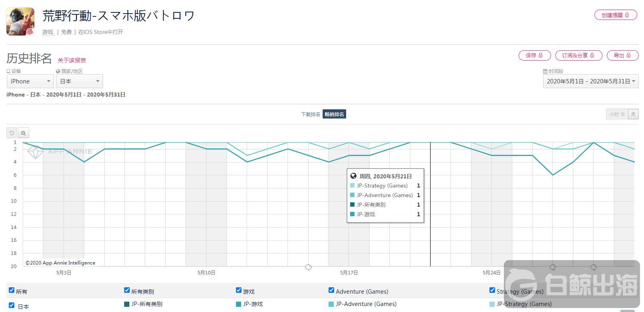
Task: Click the lock icon on 导出 button
Action: point(628,55)
